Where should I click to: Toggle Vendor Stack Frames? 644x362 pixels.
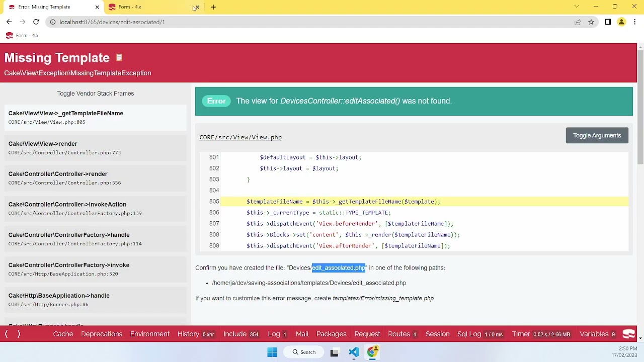96,94
